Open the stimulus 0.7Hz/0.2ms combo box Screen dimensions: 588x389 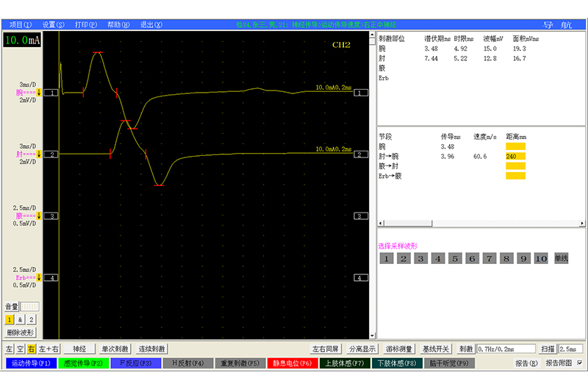(507, 349)
